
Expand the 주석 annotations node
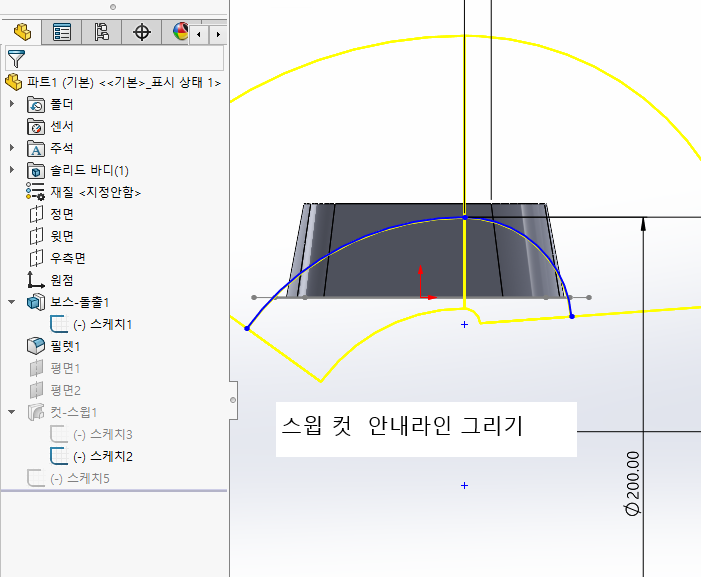pyautogui.click(x=12, y=147)
